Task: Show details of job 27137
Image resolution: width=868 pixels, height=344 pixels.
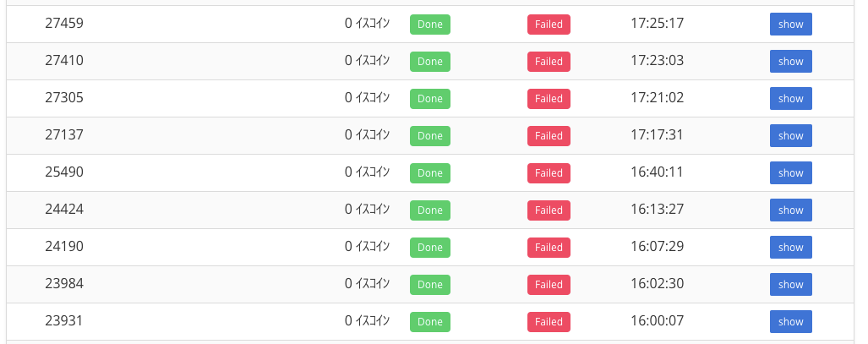Action: [x=790, y=136]
